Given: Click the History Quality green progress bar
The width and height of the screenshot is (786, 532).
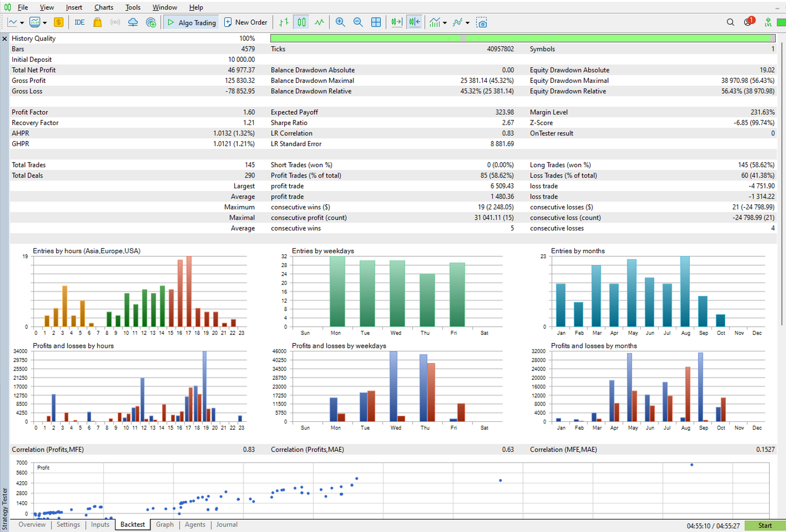Looking at the screenshot, I should pyautogui.click(x=522, y=38).
